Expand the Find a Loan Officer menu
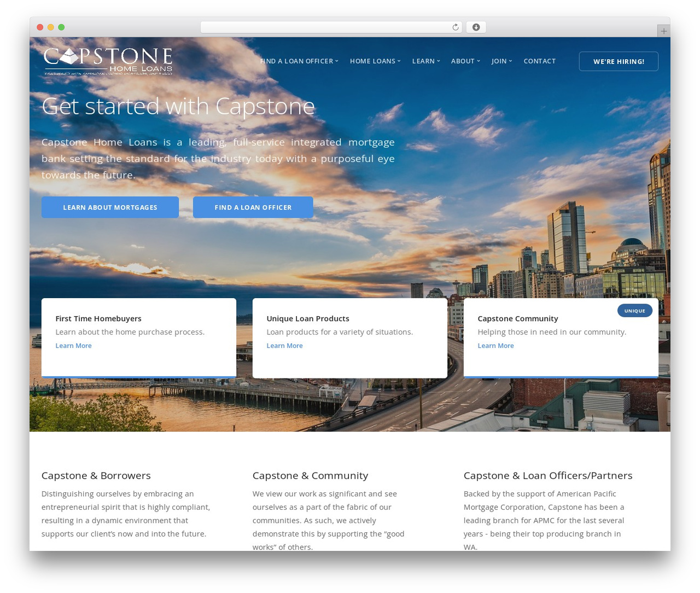This screenshot has height=593, width=700. 299,61
